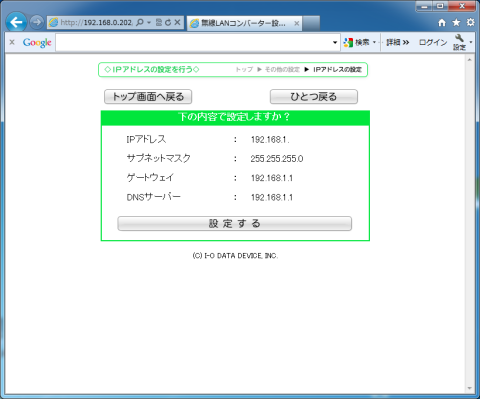Screen dimensions: 480x399
Task: Open the browser Tools gear icon
Action: coord(470,22)
